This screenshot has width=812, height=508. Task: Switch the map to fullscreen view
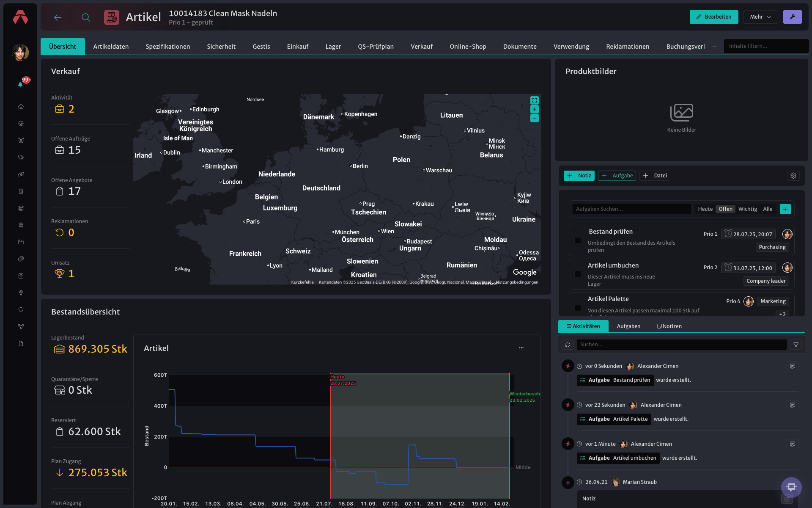coord(535,100)
